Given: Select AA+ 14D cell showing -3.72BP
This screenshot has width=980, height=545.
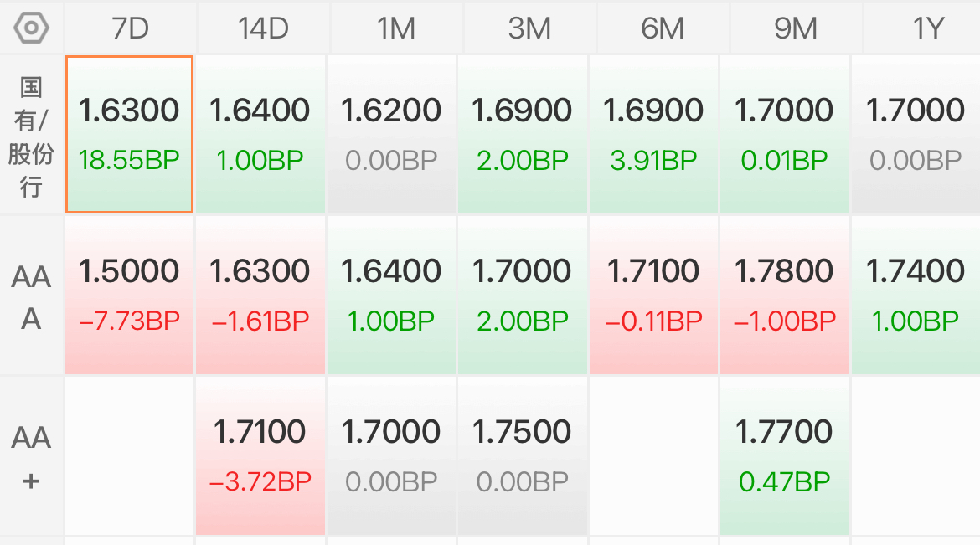Looking at the screenshot, I should (260, 455).
